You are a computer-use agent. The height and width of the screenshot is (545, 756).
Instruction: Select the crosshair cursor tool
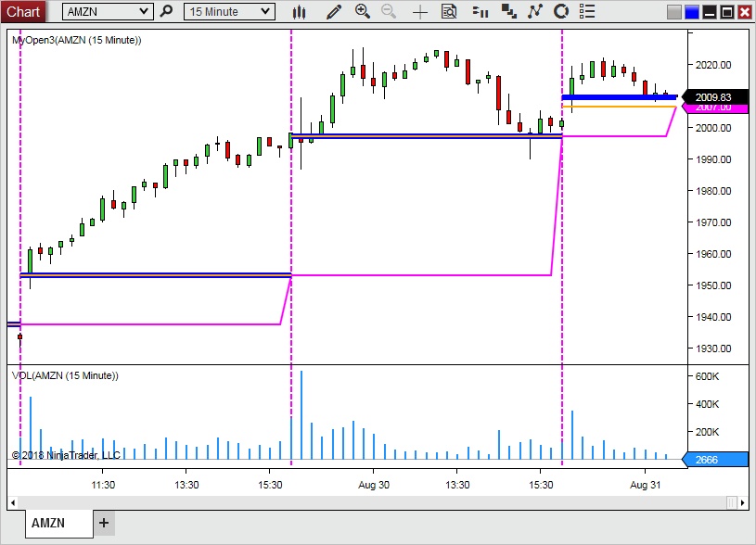[x=420, y=12]
